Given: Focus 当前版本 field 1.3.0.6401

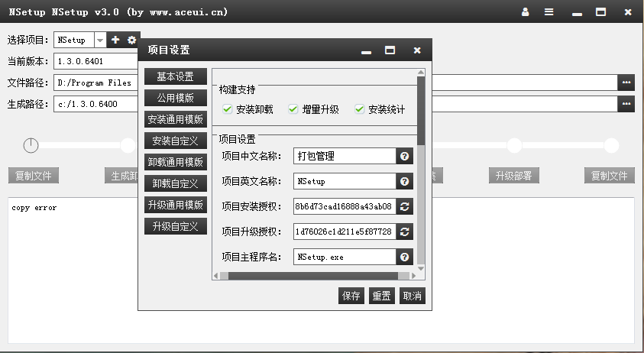Looking at the screenshot, I should [95, 61].
